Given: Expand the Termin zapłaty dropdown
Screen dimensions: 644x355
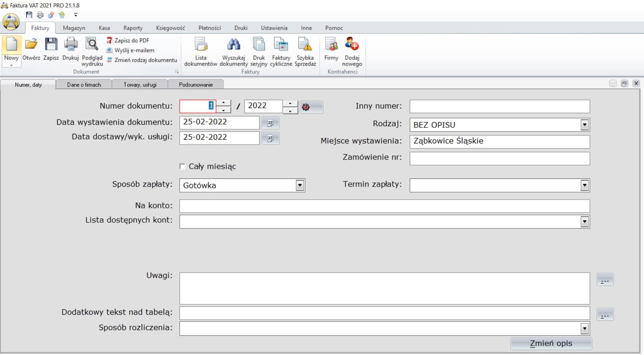Looking at the screenshot, I should (x=584, y=185).
